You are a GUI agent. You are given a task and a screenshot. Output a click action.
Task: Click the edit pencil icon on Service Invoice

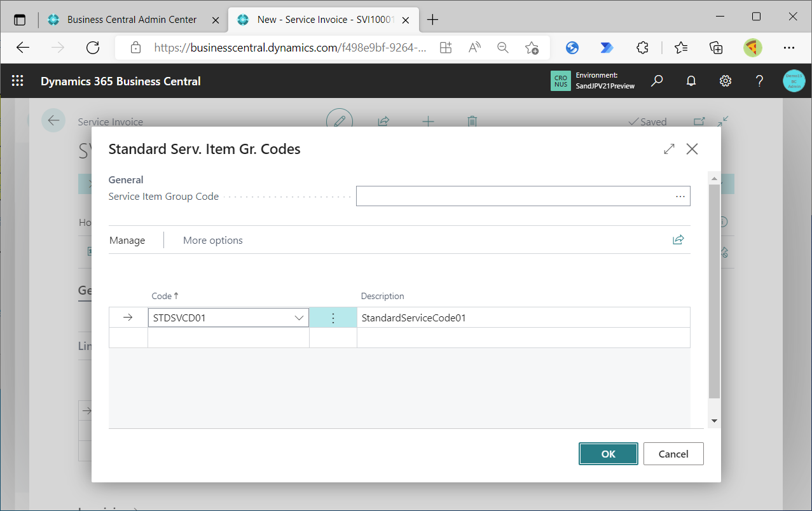pos(340,121)
